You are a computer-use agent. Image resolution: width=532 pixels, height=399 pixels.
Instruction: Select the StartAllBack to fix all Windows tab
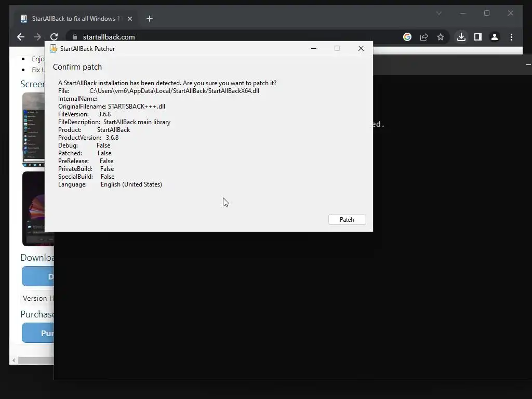click(x=76, y=19)
